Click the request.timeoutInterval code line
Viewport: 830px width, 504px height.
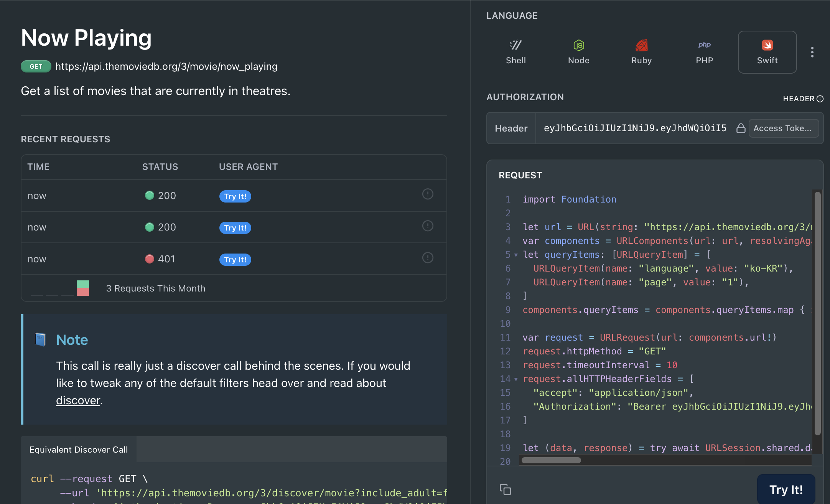click(600, 365)
